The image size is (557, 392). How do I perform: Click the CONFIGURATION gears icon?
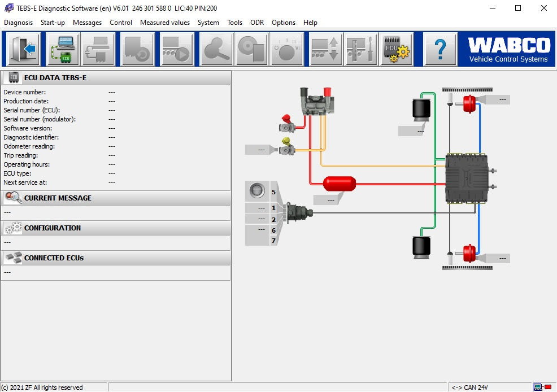pyautogui.click(x=14, y=228)
